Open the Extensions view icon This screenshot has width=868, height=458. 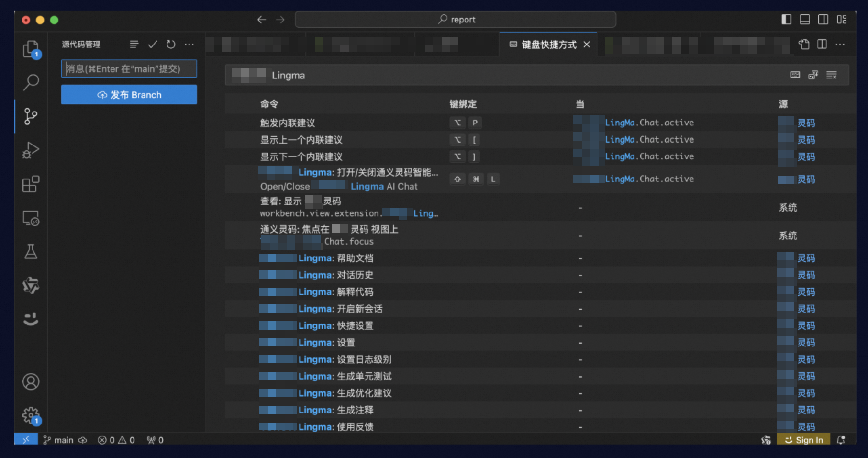(31, 184)
